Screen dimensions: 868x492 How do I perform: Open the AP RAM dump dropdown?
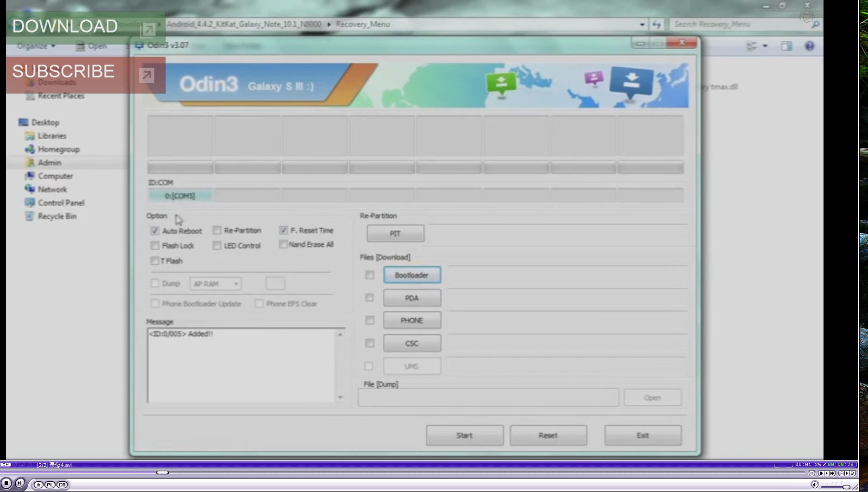pyautogui.click(x=215, y=284)
